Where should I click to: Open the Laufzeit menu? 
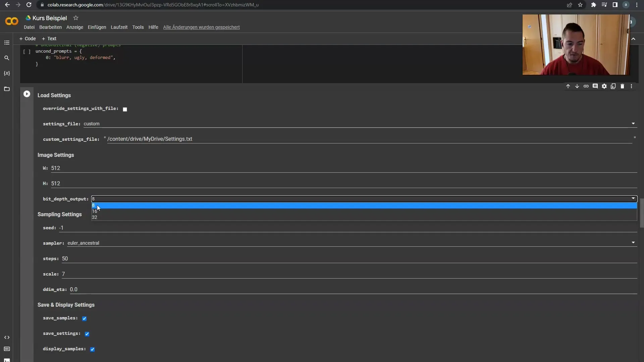pyautogui.click(x=119, y=27)
